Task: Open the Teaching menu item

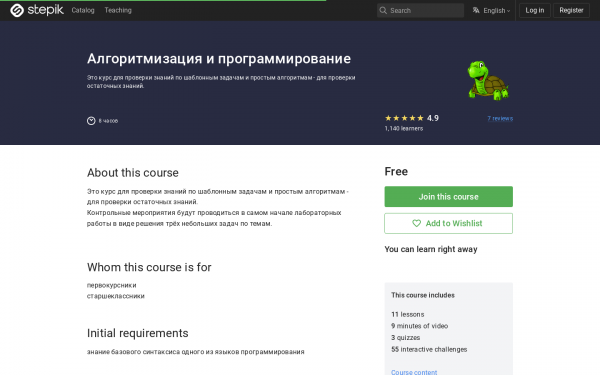Action: click(x=118, y=10)
